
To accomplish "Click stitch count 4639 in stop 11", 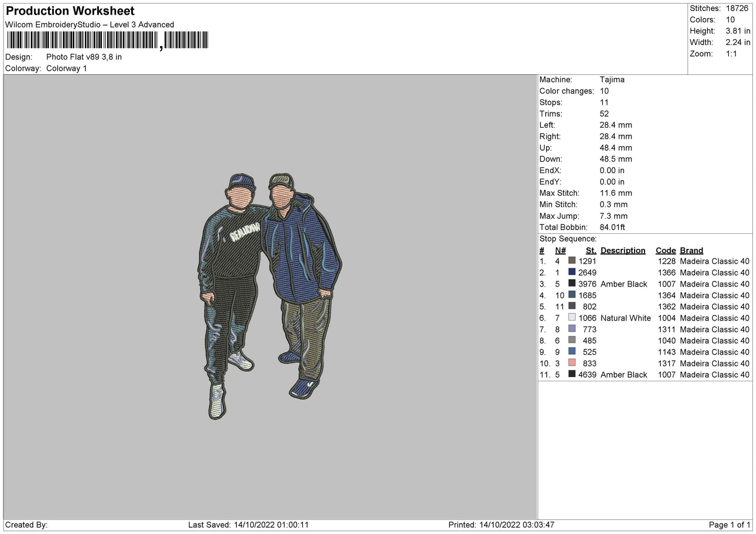I will coord(588,374).
